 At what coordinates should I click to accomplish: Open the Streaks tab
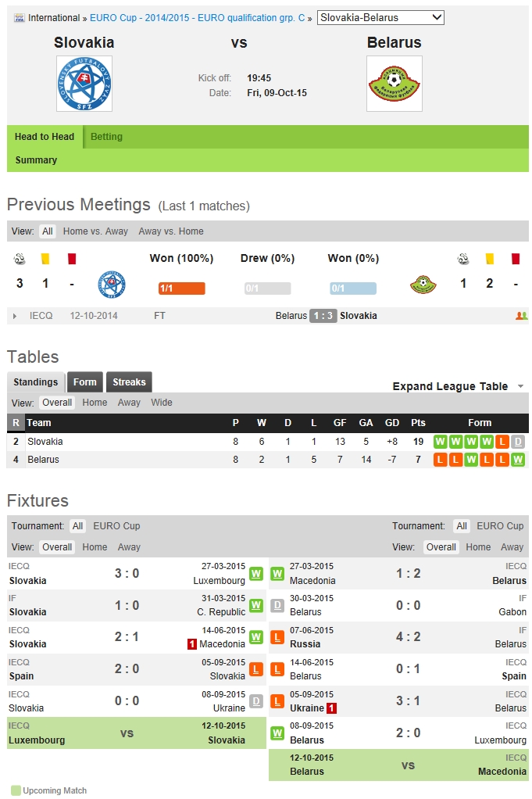[x=129, y=382]
